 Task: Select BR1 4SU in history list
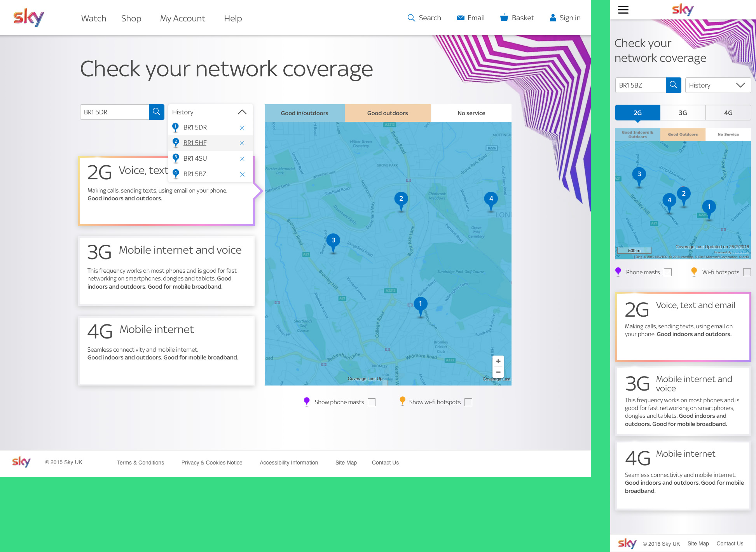coord(195,159)
